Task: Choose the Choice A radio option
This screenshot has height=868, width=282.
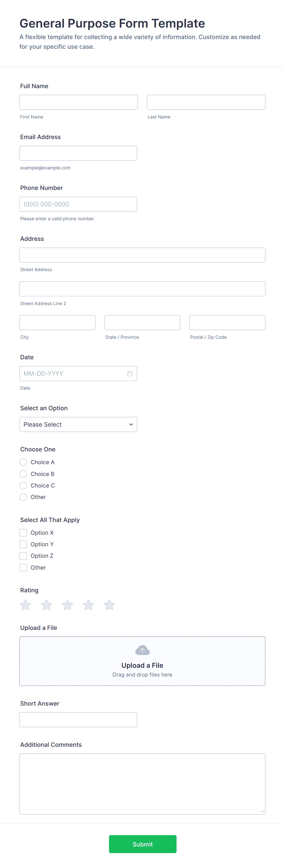Action: (23, 462)
